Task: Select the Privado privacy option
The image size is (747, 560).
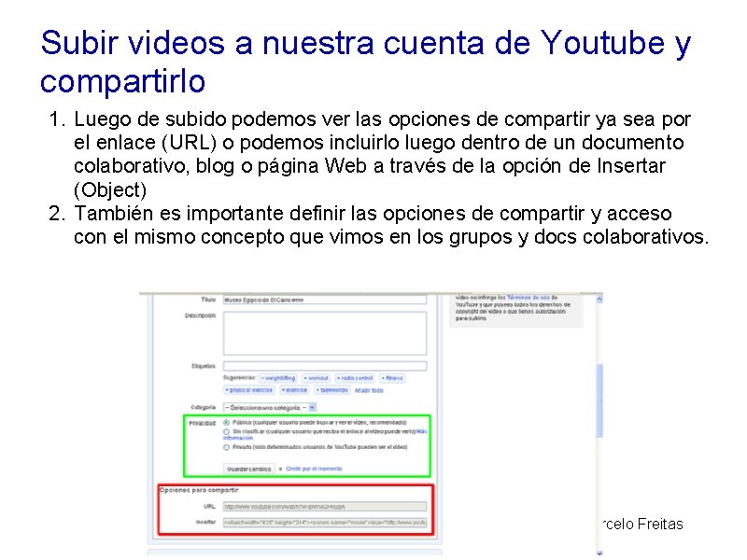Action: click(226, 448)
